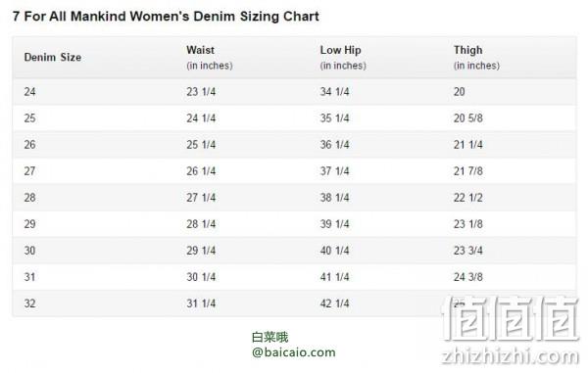588x373 pixels.
Task: Click the large Chinese watermark logo
Action: coord(511,319)
